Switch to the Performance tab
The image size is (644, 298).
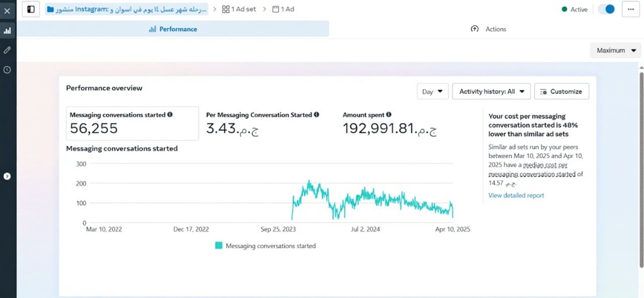click(x=173, y=29)
